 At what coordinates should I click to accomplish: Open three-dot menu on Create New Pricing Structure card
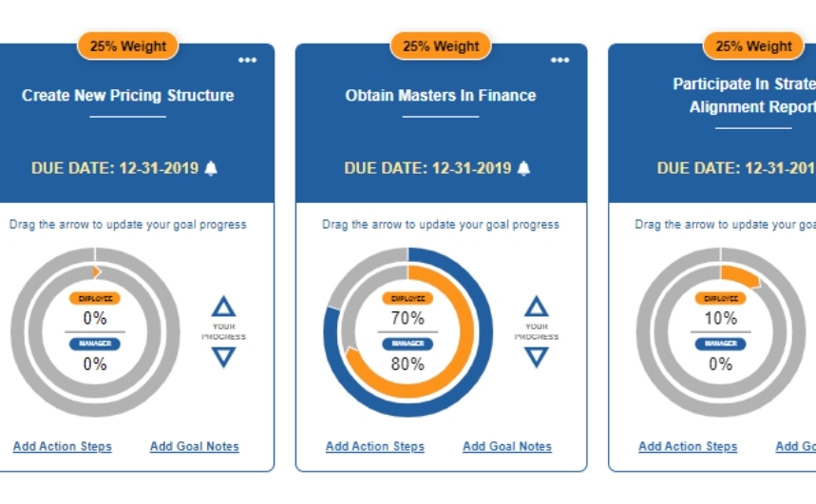[248, 61]
